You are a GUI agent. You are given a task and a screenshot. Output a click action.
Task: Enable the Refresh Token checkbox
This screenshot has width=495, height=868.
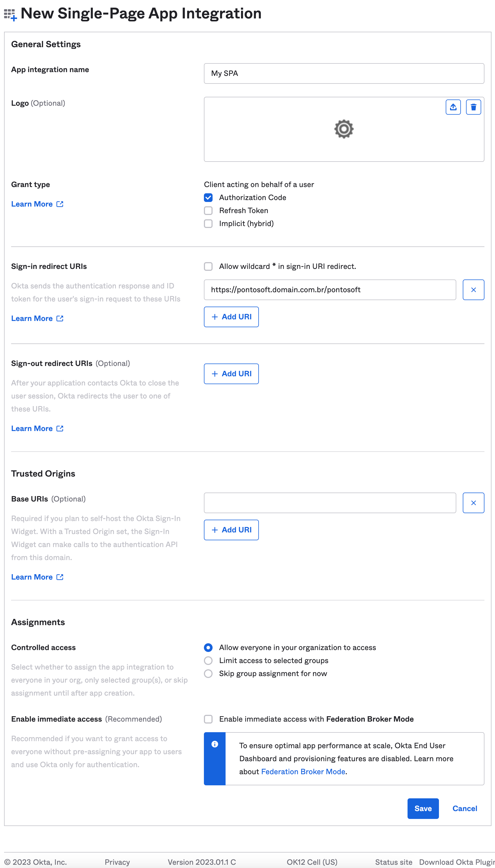pos(208,210)
